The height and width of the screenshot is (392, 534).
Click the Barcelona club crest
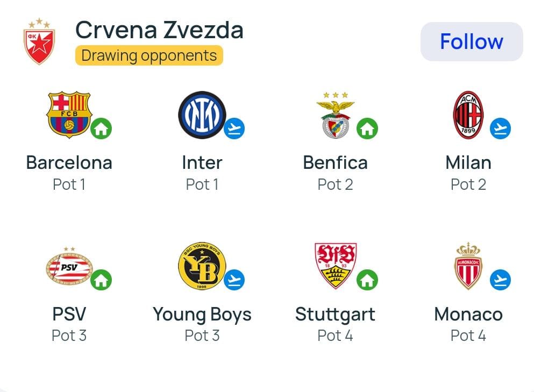click(x=69, y=113)
